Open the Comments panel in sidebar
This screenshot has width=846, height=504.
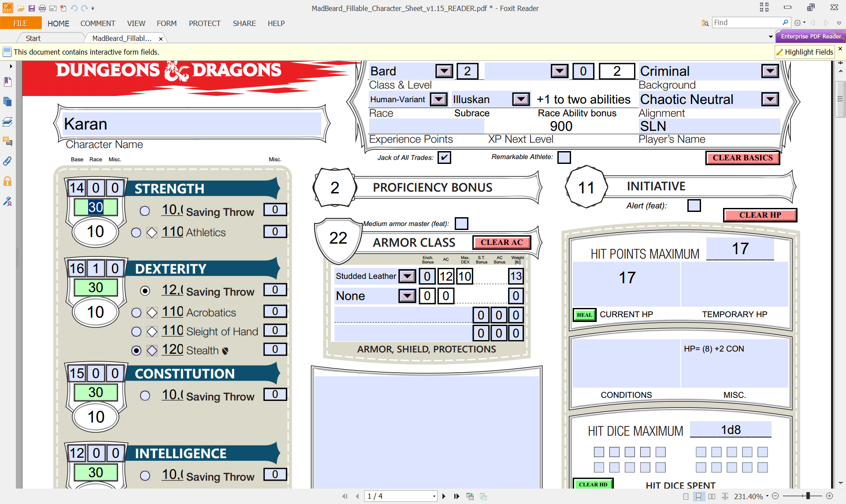(x=7, y=141)
